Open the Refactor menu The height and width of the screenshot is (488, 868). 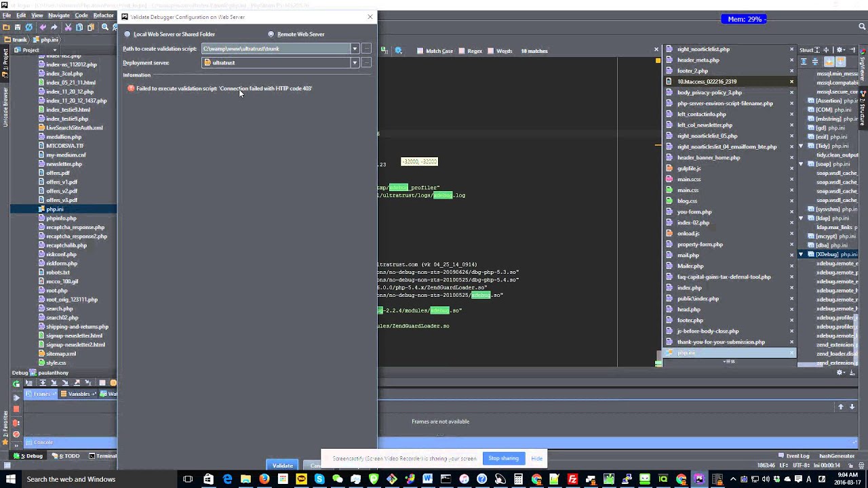103,15
